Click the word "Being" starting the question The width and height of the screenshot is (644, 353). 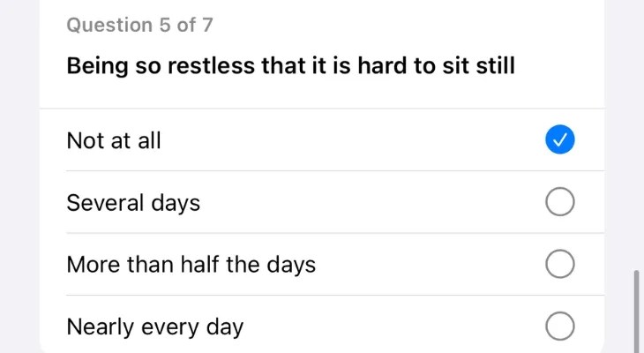[x=98, y=66]
